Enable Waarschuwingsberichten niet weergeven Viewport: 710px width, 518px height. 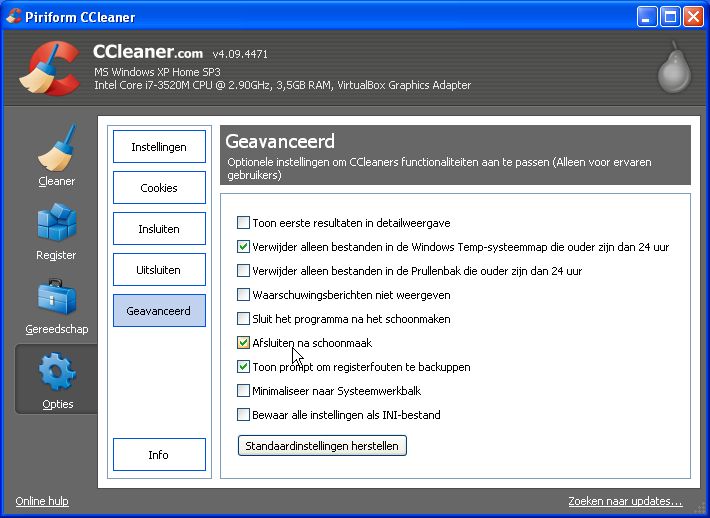coord(243,294)
